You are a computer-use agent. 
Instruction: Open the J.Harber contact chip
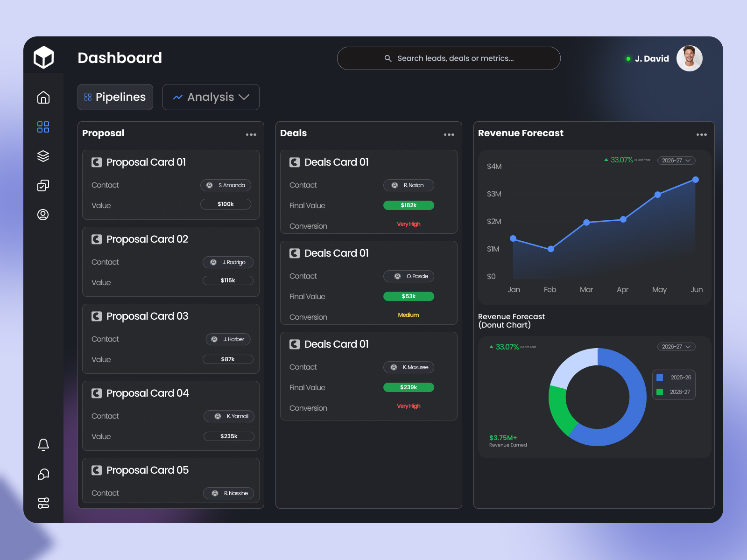pyautogui.click(x=228, y=339)
